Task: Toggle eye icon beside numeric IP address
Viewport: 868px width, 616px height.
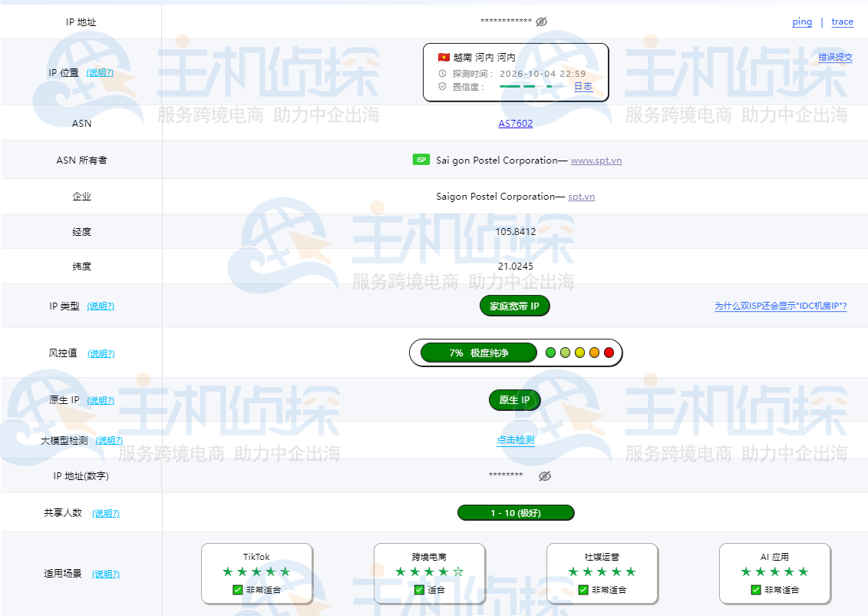Action: coord(545,476)
